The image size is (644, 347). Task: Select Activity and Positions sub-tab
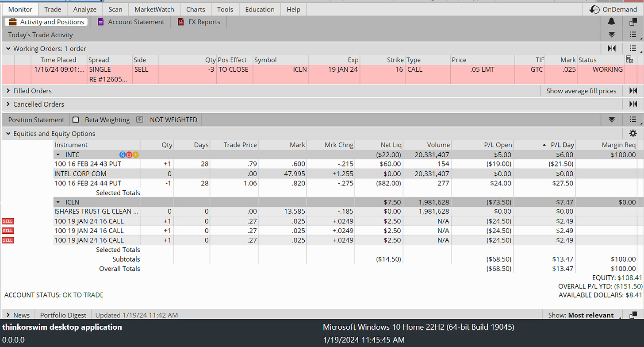click(x=46, y=22)
